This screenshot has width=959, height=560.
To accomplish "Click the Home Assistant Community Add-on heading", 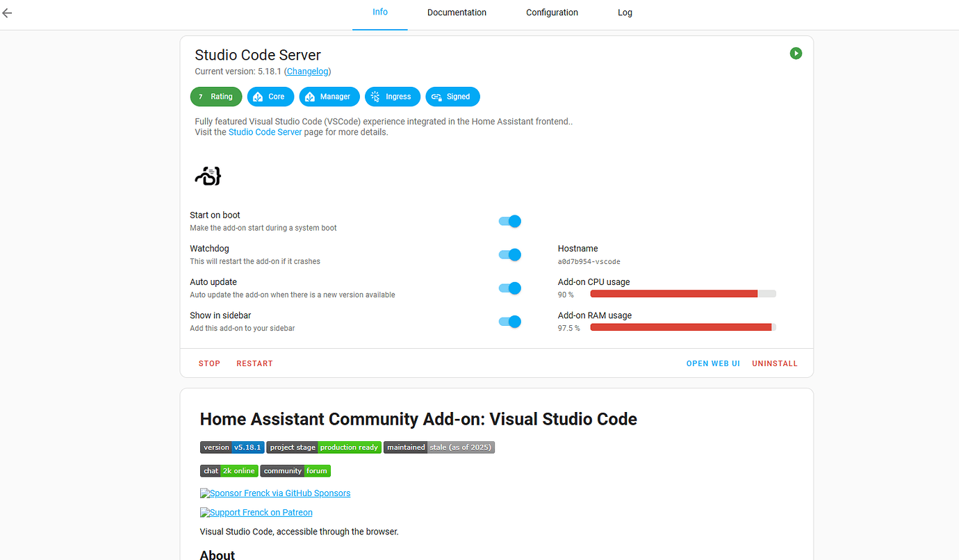I will pos(418,419).
